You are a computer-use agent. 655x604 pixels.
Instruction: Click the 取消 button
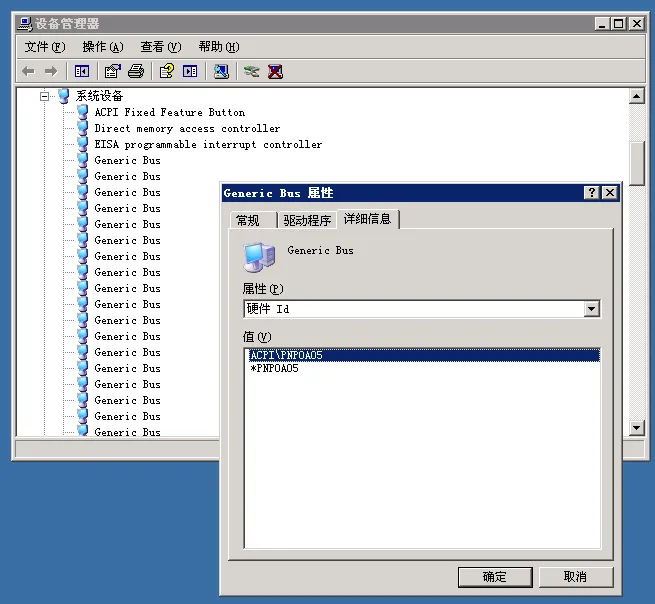576,577
